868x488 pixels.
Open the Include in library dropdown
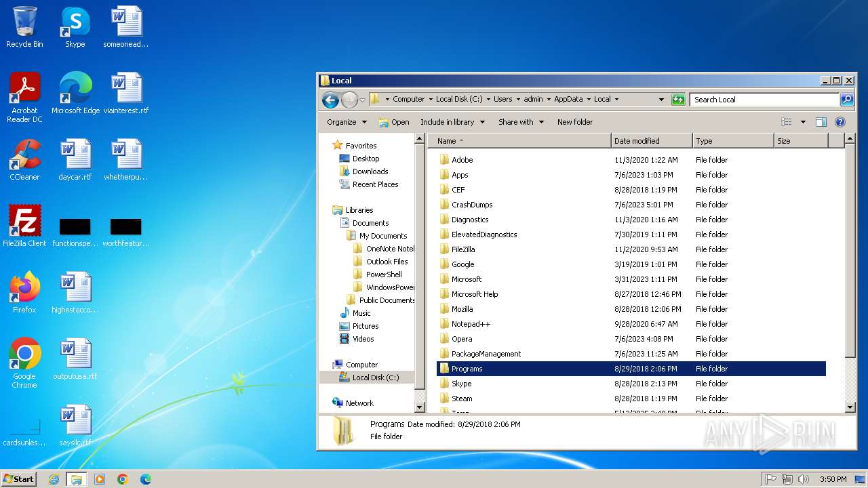click(452, 122)
